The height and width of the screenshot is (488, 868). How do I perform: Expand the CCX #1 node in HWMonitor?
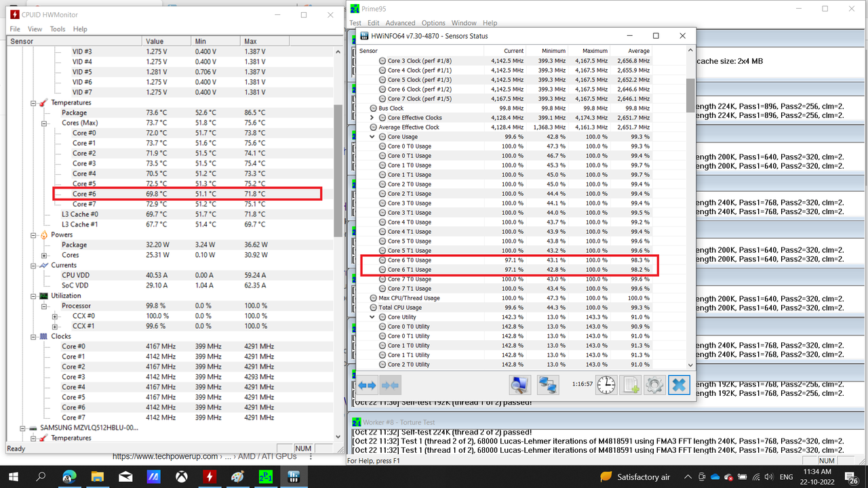point(55,327)
